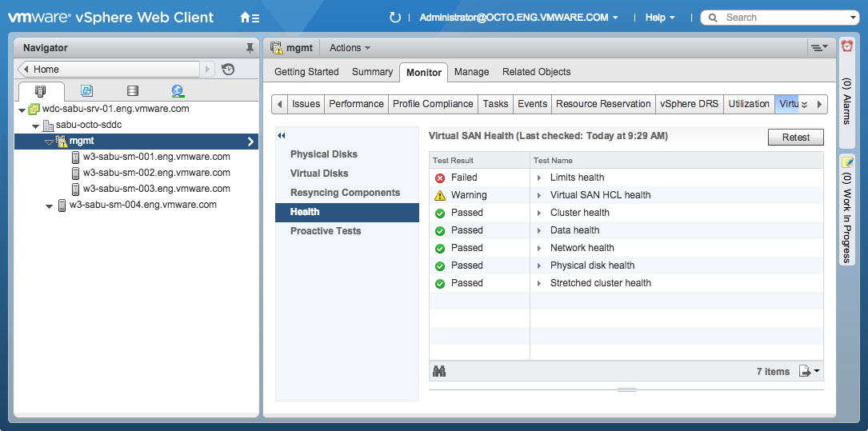Show more tabs via Virtual SAN overflow chevron
Image resolution: width=868 pixels, height=431 pixels.
click(x=804, y=104)
